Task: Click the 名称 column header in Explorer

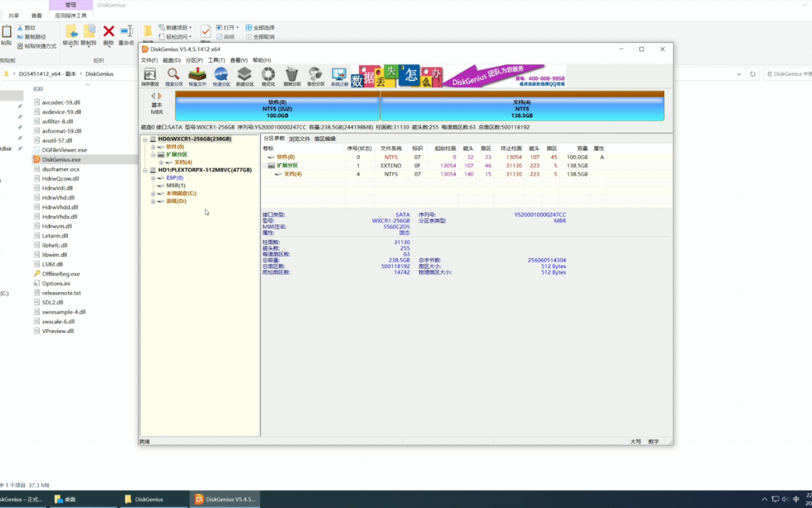Action: coord(38,89)
